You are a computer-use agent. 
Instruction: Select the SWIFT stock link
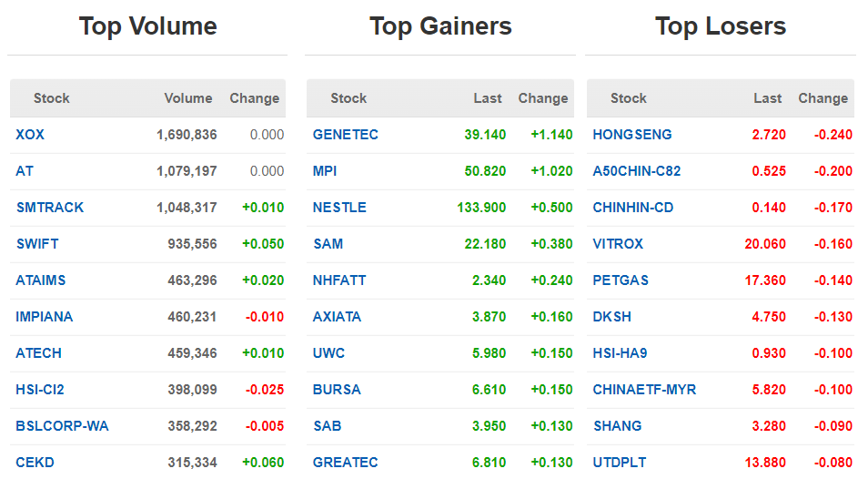37,244
